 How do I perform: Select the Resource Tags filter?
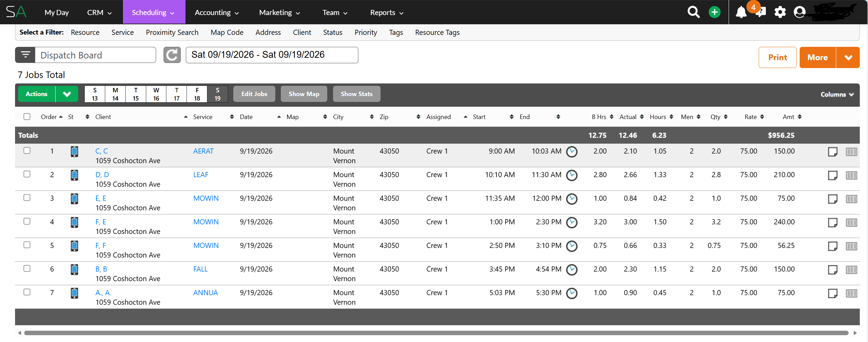pos(437,32)
